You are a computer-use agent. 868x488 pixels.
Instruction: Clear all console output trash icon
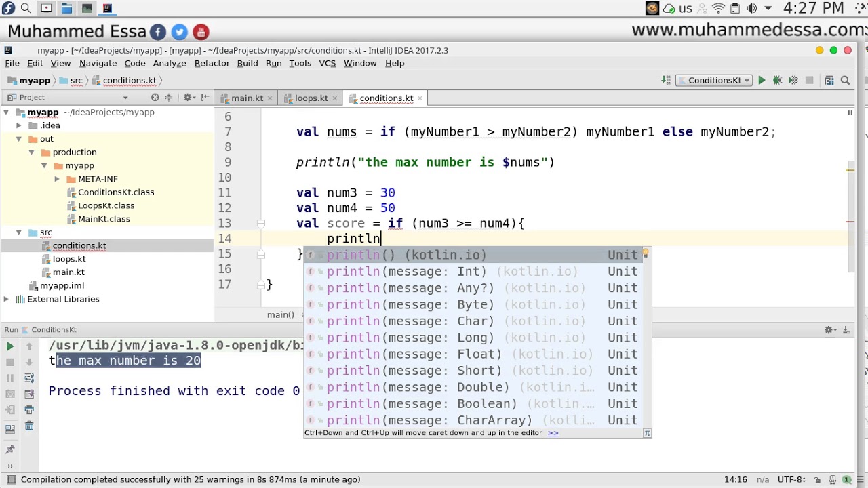click(29, 426)
